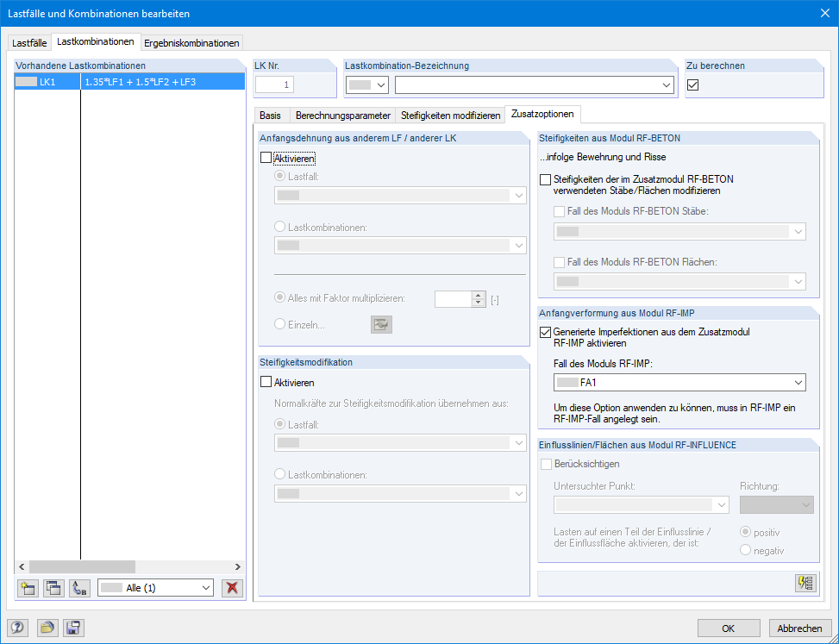Increase the factor with spinner up arrow
This screenshot has height=644, width=839.
click(479, 295)
